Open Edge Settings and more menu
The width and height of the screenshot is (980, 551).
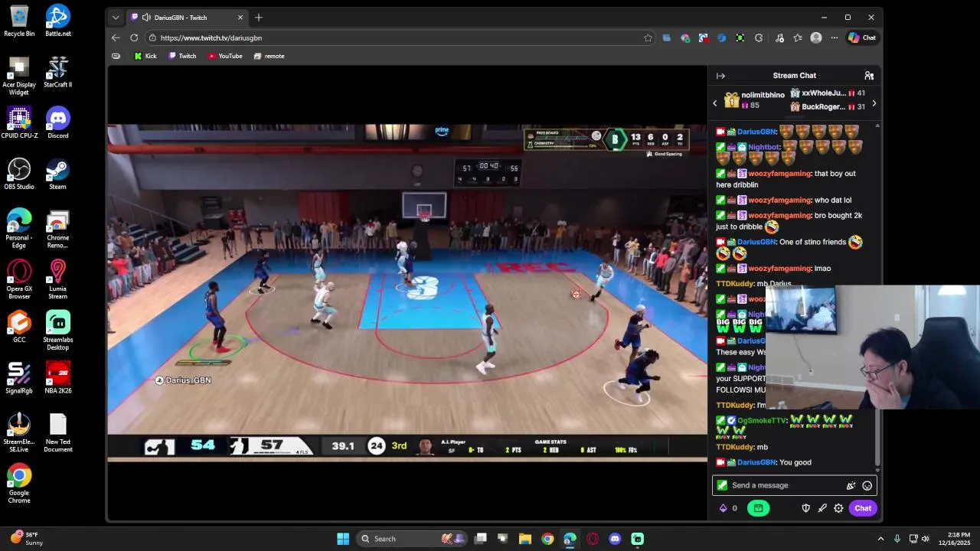835,37
